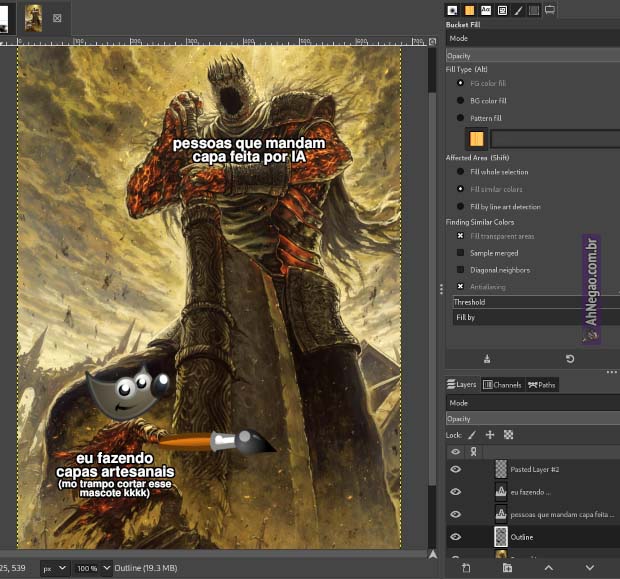Click the Reset to default values icon
620x579 pixels.
click(x=570, y=358)
